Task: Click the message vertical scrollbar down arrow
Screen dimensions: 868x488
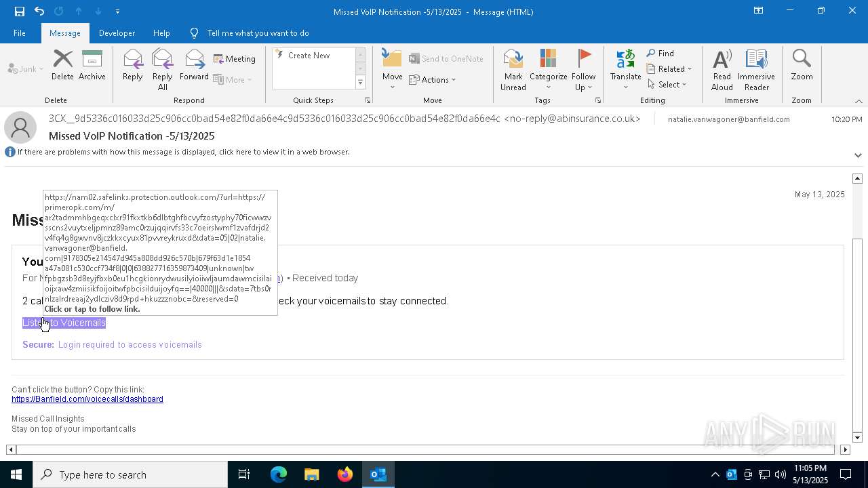Action: [857, 437]
